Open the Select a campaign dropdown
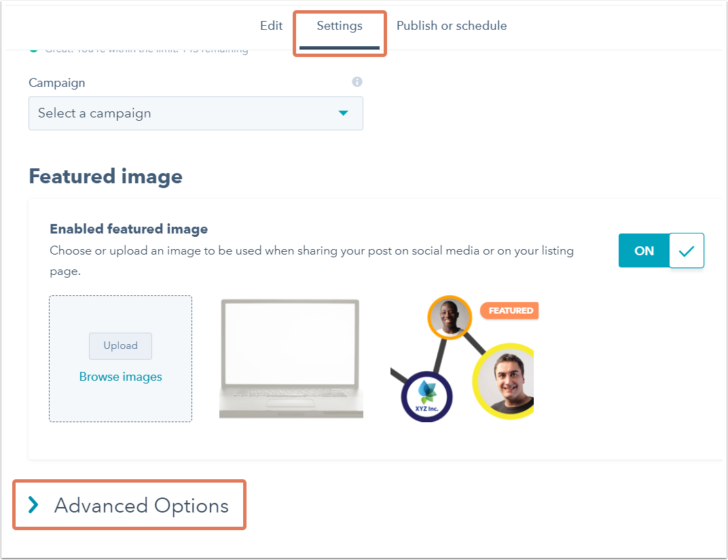The width and height of the screenshot is (728, 560). 196,113
